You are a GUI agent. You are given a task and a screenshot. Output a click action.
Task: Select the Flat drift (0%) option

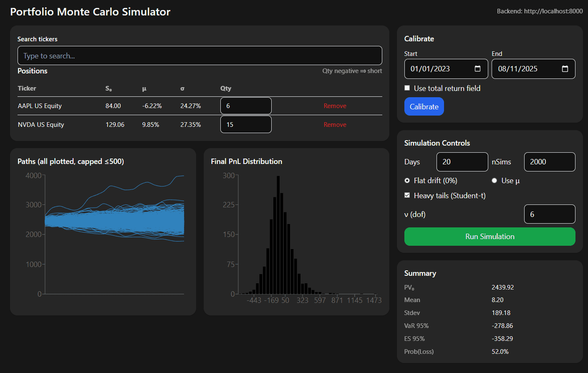point(407,180)
